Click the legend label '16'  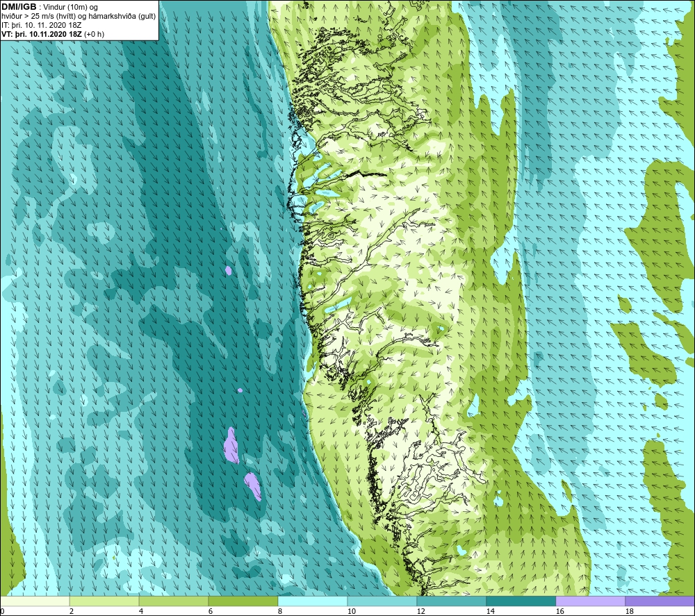[559, 611]
